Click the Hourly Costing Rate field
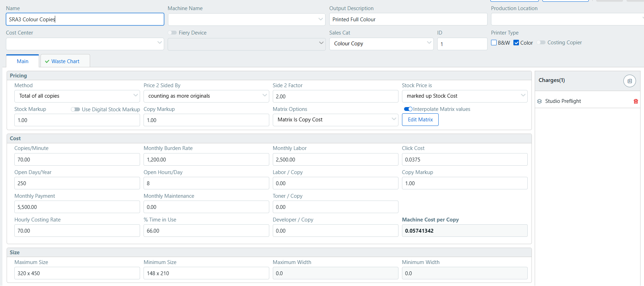Image resolution: width=644 pixels, height=286 pixels. point(77,231)
